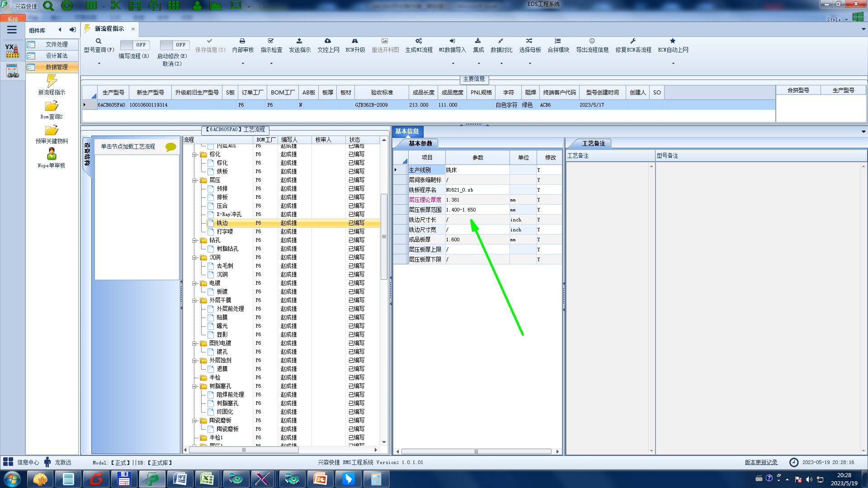This screenshot has width=868, height=488.
Task: Click the 合拼模块 list icon
Action: tap(558, 41)
